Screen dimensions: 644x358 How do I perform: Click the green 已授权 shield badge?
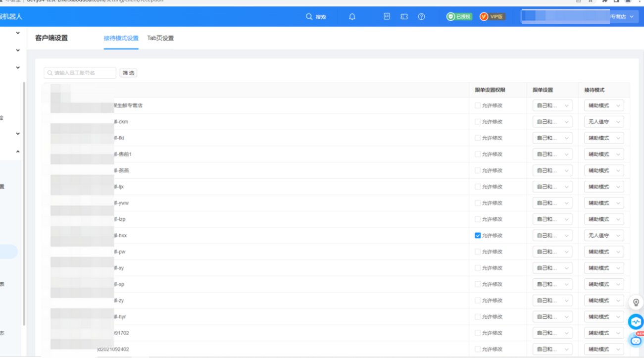pyautogui.click(x=459, y=16)
